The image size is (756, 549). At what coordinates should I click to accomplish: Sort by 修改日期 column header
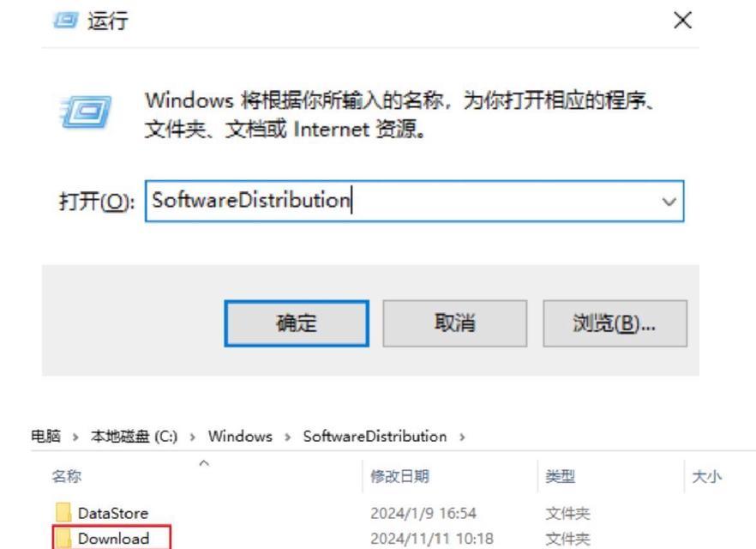tap(399, 476)
